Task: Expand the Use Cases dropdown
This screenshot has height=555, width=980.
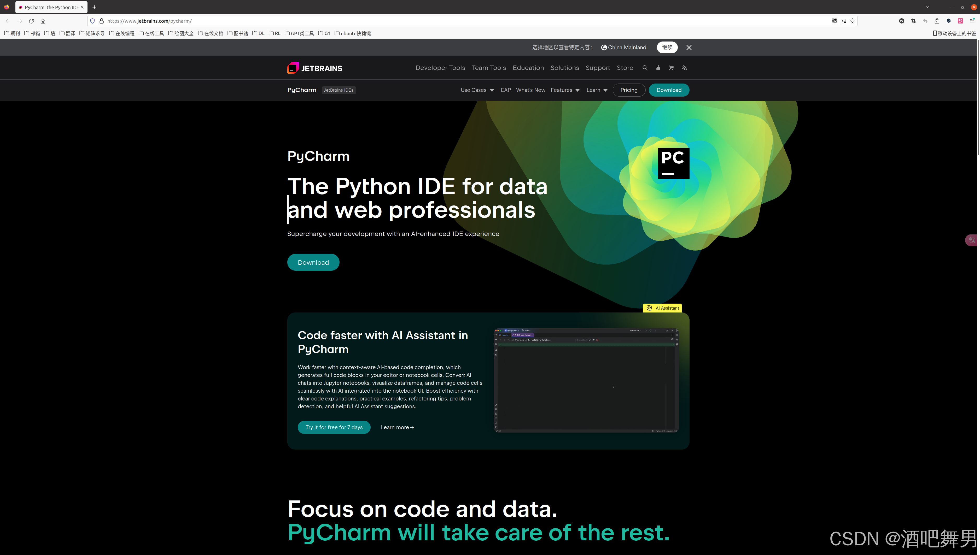Action: pyautogui.click(x=477, y=90)
